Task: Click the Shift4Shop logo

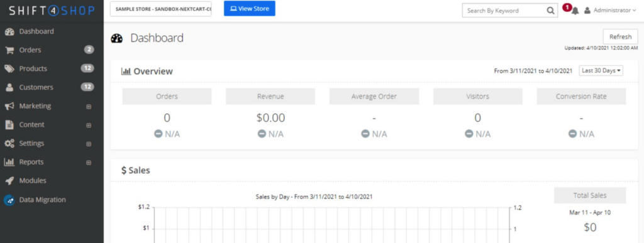Action: (52, 10)
